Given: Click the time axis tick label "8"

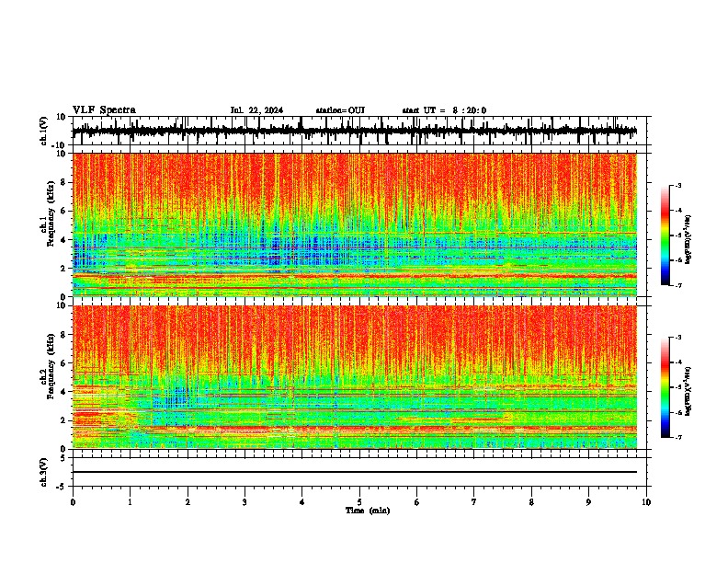Looking at the screenshot, I should tap(531, 502).
